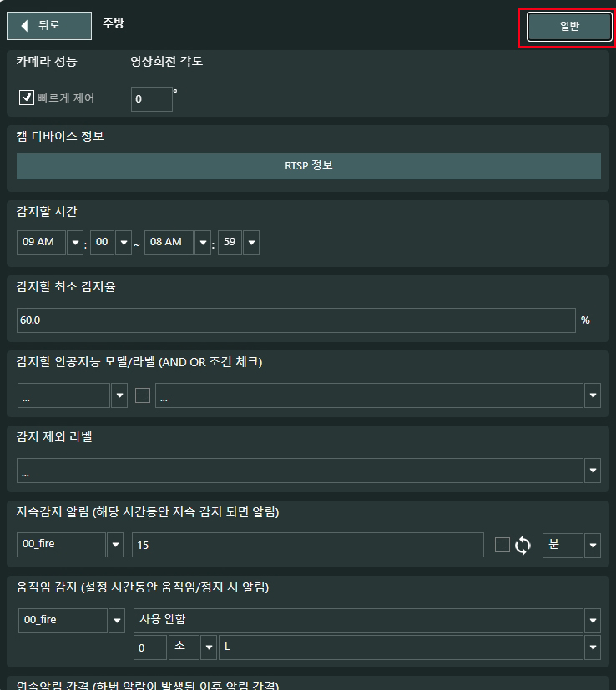
Task: Open the RTSP 정보 button
Action: point(308,165)
